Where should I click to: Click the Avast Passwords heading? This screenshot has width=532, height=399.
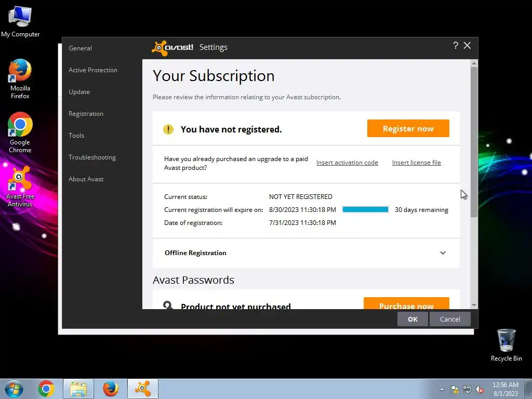193,280
